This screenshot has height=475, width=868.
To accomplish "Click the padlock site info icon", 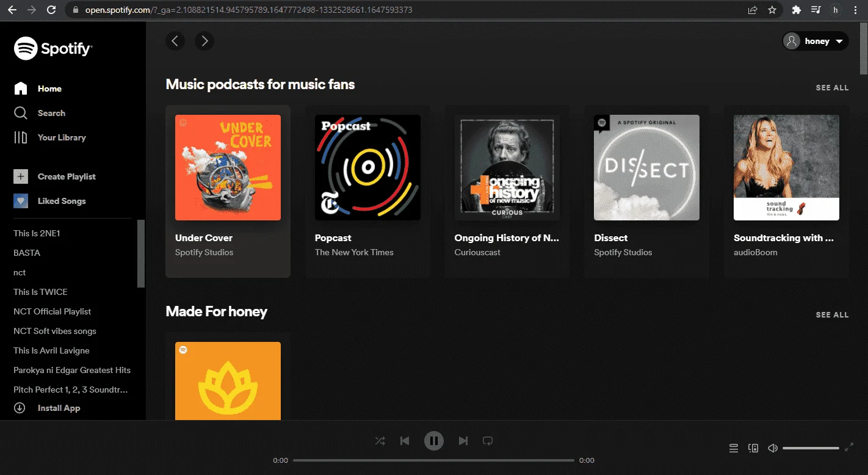I will point(76,10).
